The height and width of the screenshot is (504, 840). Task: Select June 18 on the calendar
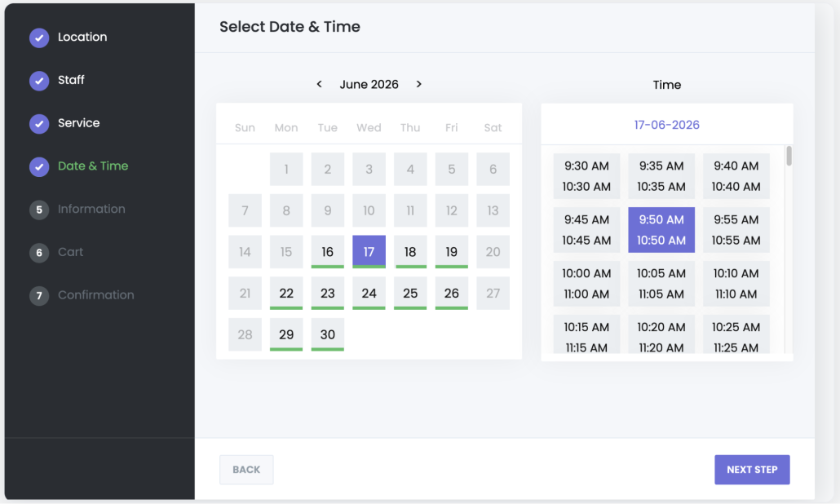point(410,252)
